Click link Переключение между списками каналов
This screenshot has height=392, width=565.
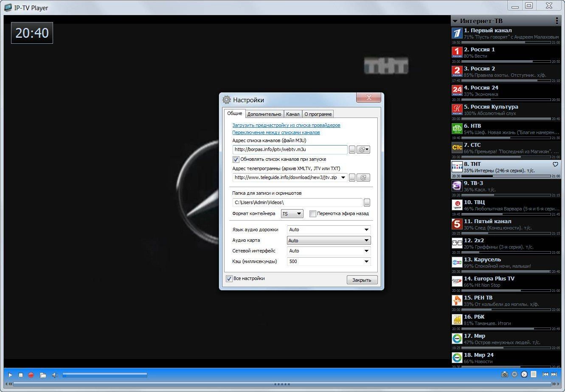(276, 132)
